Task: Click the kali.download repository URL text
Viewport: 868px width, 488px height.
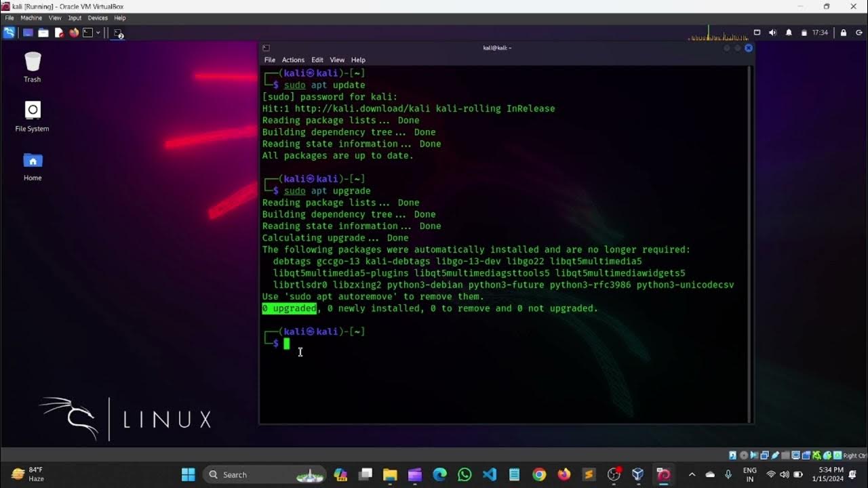Action: coord(363,108)
